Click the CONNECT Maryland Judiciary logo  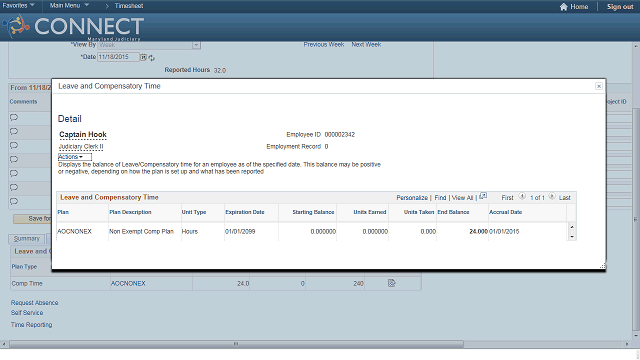73,27
